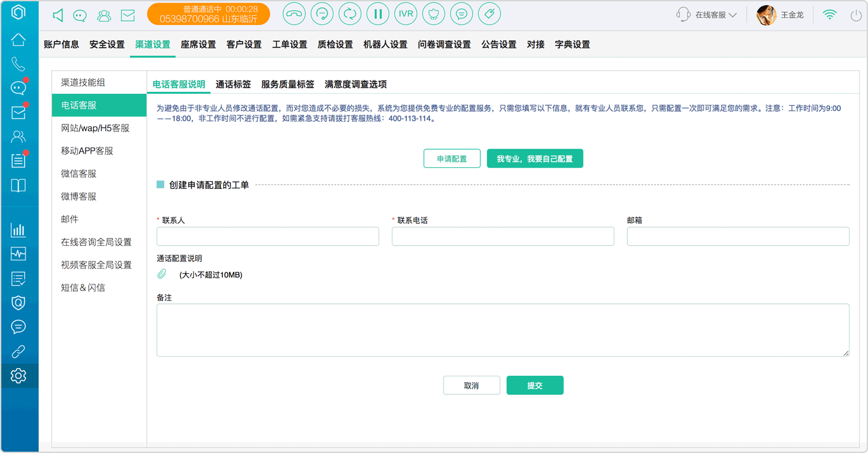Open the IVR transfer icon
The height and width of the screenshot is (453, 868).
coord(406,14)
